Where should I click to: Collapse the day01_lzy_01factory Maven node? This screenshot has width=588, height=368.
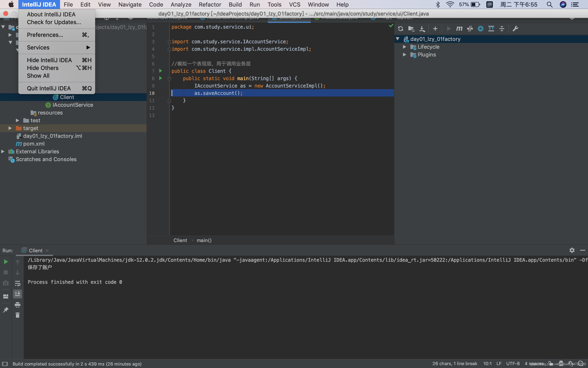(x=398, y=39)
